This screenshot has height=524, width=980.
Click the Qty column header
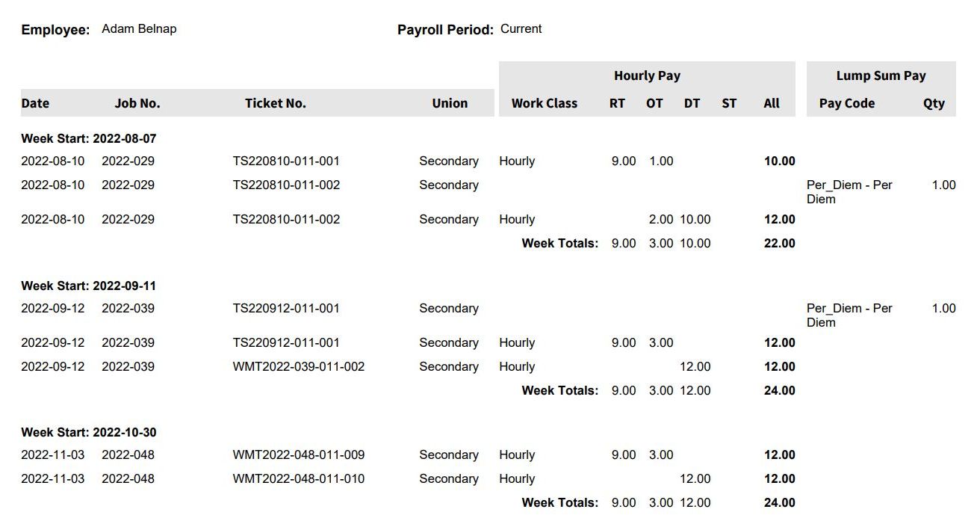(x=934, y=103)
